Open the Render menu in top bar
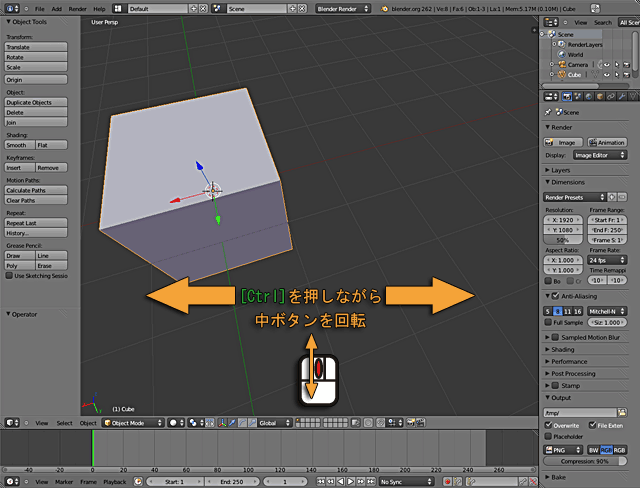640x488 pixels. coord(77,8)
